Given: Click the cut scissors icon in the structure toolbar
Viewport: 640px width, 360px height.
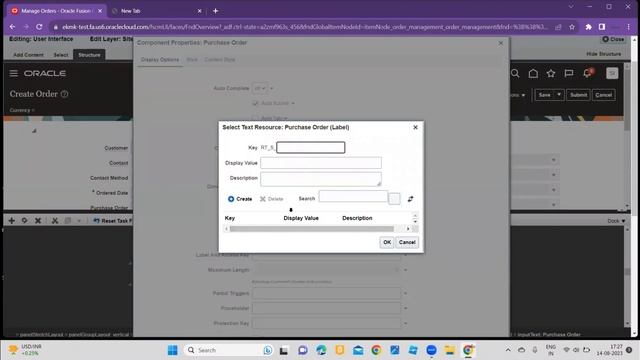Looking at the screenshot, I should click(55, 220).
